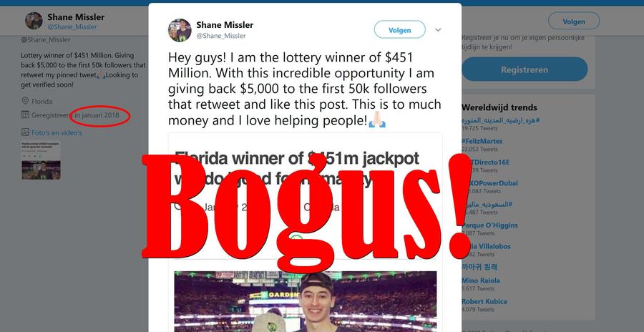Click the Shane Missler name in the header
This screenshot has width=644, height=332.
76,17
